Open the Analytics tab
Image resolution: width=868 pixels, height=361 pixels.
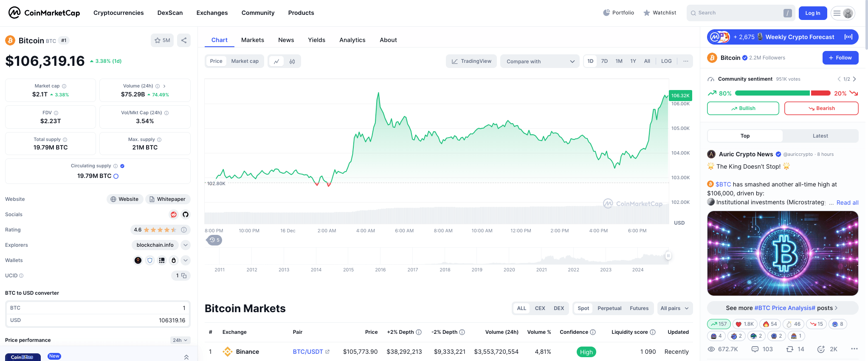pyautogui.click(x=352, y=40)
